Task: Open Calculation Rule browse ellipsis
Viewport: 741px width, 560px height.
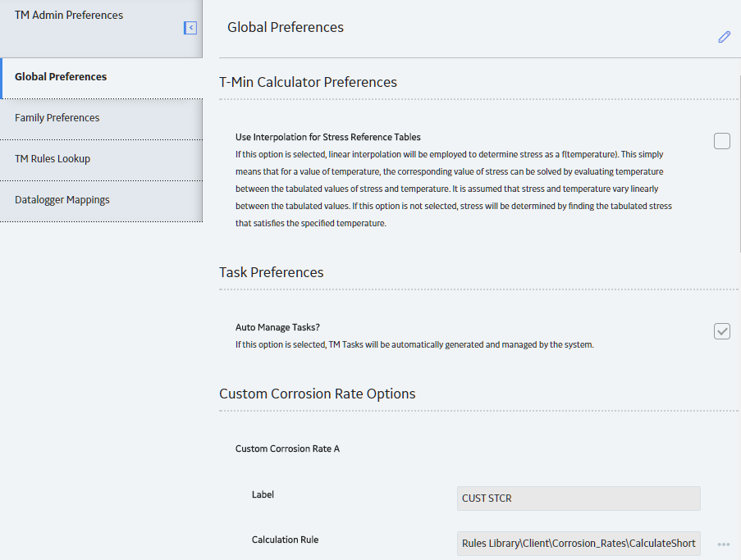Action: pos(723,544)
